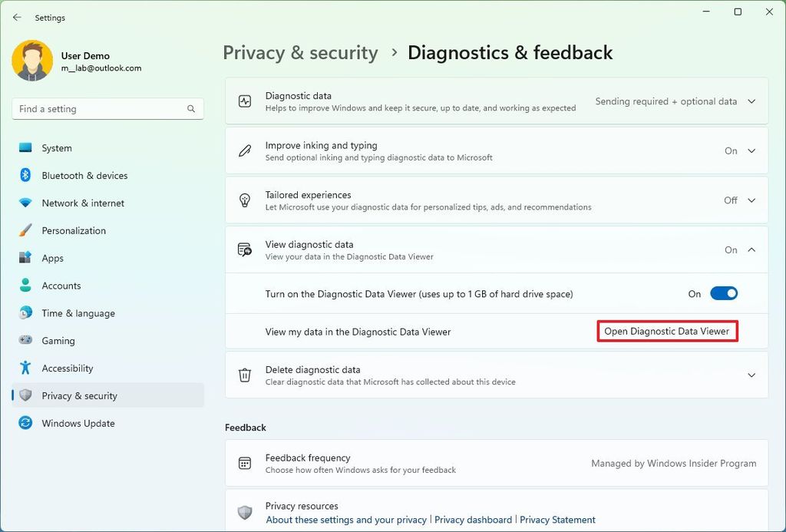Viewport: 786px width, 532px height.
Task: Click the Find a setting search box
Action: click(107, 108)
